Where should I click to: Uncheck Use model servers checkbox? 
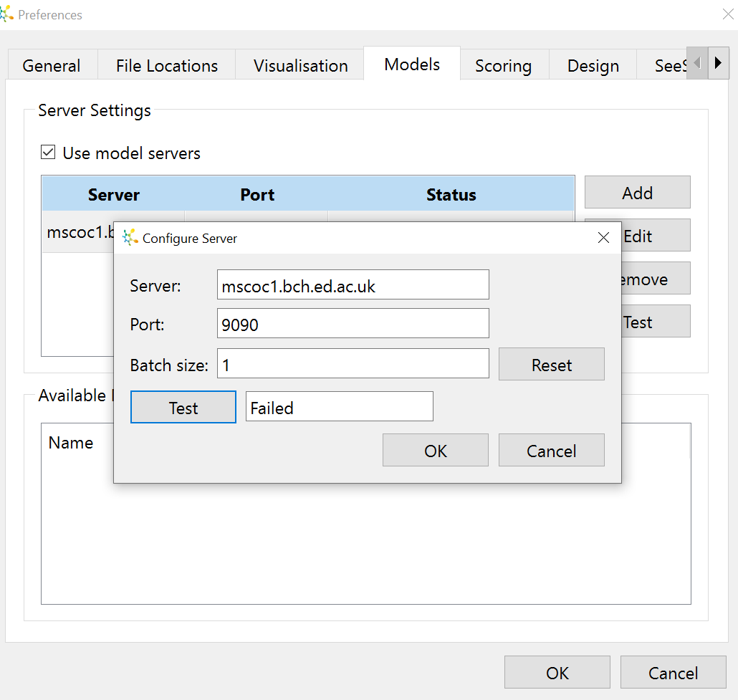[x=48, y=153]
